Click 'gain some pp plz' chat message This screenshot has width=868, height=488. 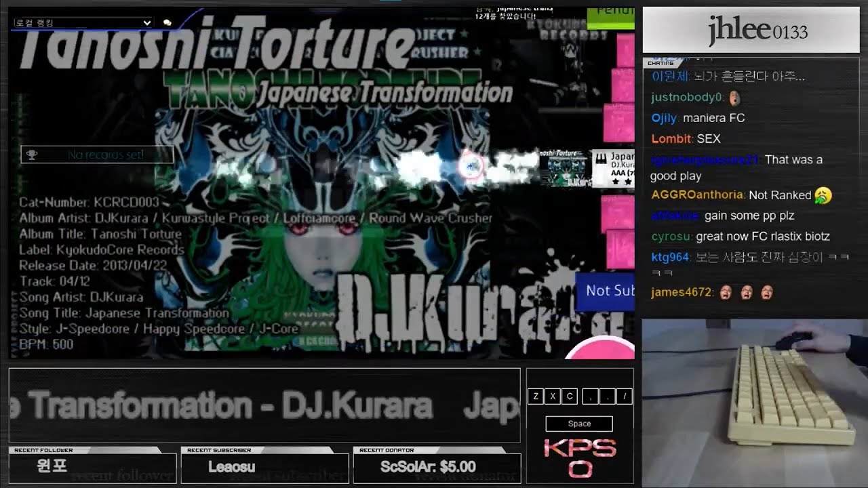[x=749, y=216]
